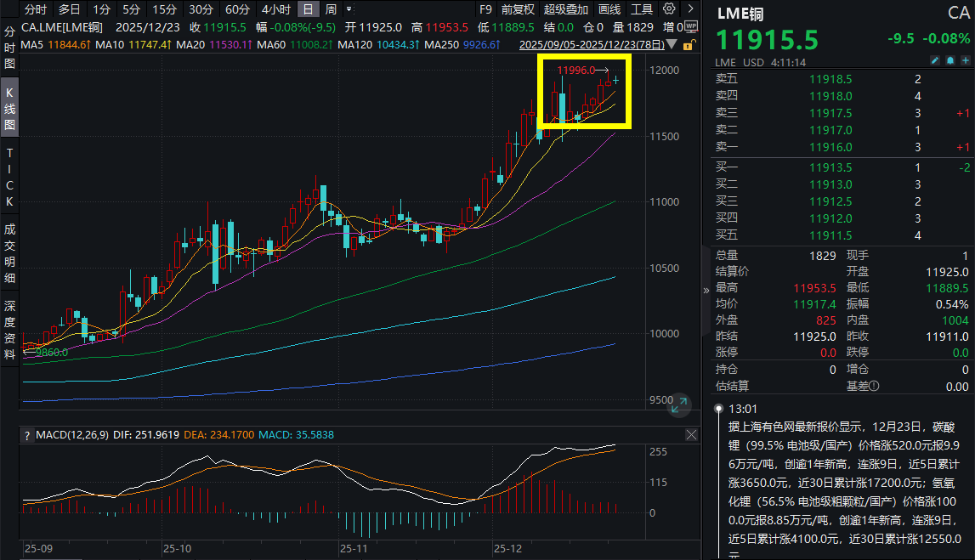Click the 画线 drawing button
This screenshot has height=560, width=975.
[x=609, y=9]
